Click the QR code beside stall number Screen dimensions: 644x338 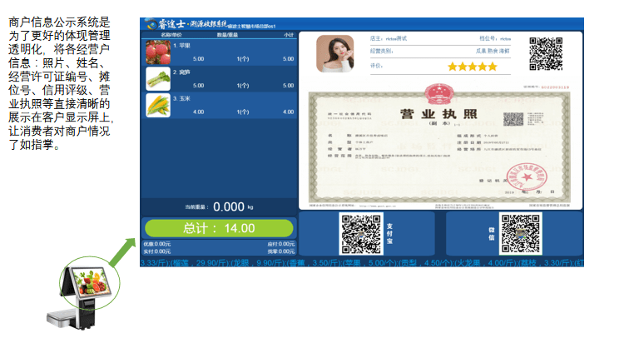click(546, 54)
